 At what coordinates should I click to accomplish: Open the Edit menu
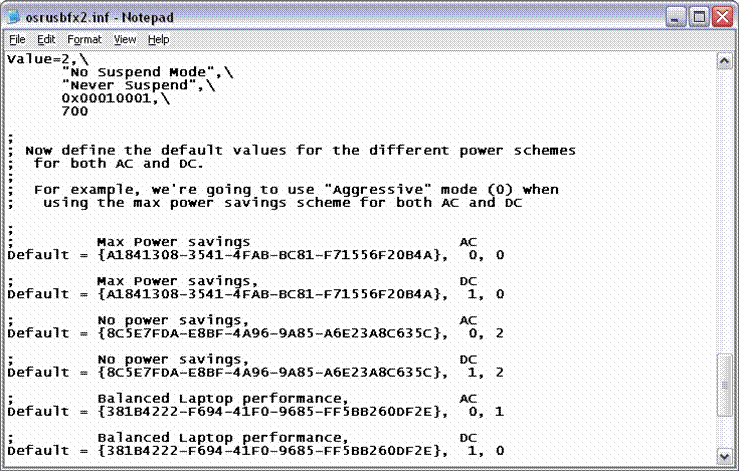click(46, 40)
